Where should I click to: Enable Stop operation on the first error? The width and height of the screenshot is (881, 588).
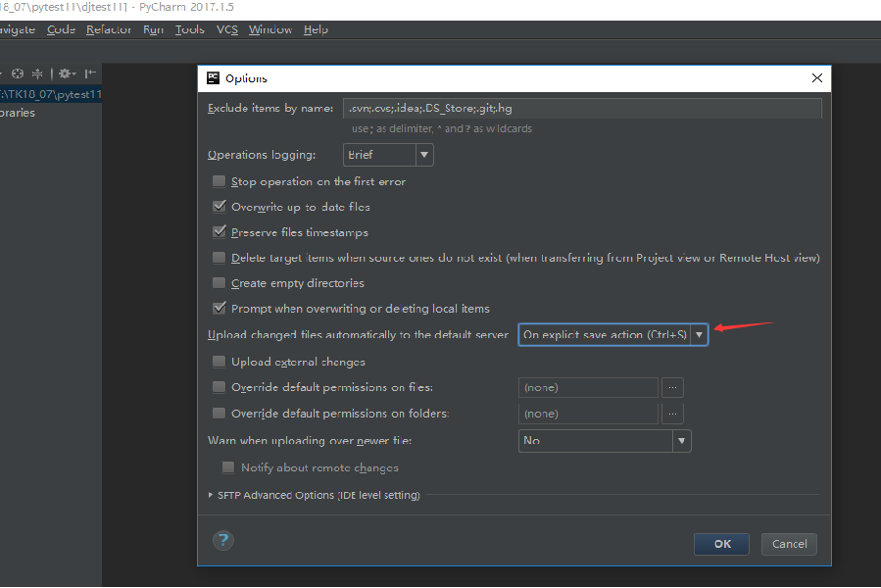coord(220,181)
